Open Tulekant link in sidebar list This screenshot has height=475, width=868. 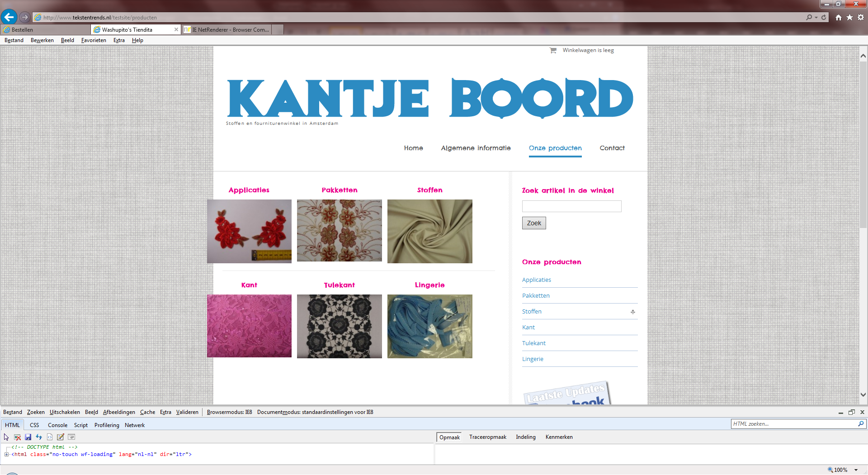pos(534,343)
